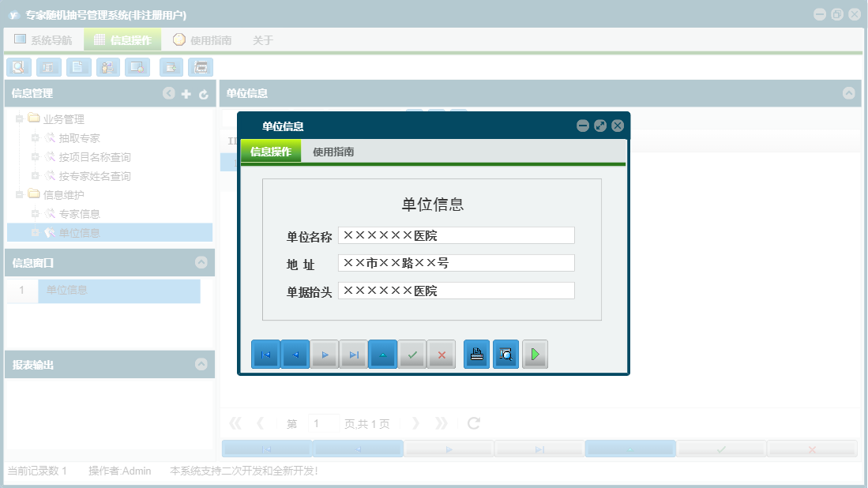Click the document icon on the main toolbar
This screenshot has width=868, height=488.
coord(78,67)
